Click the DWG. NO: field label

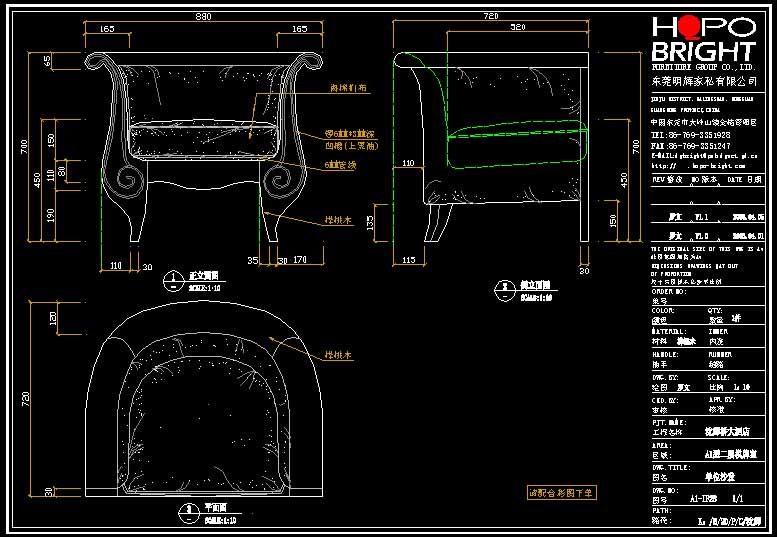666,490
